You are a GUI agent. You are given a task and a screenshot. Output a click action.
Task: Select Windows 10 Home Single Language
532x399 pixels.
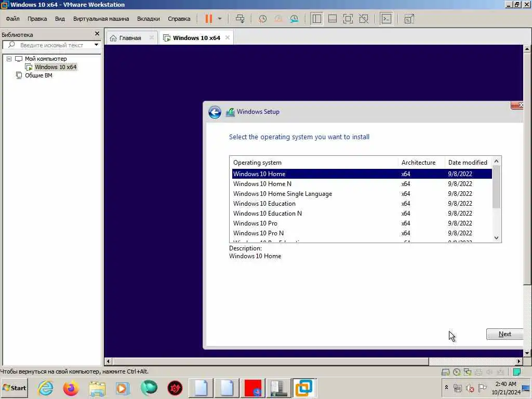[x=362, y=193]
